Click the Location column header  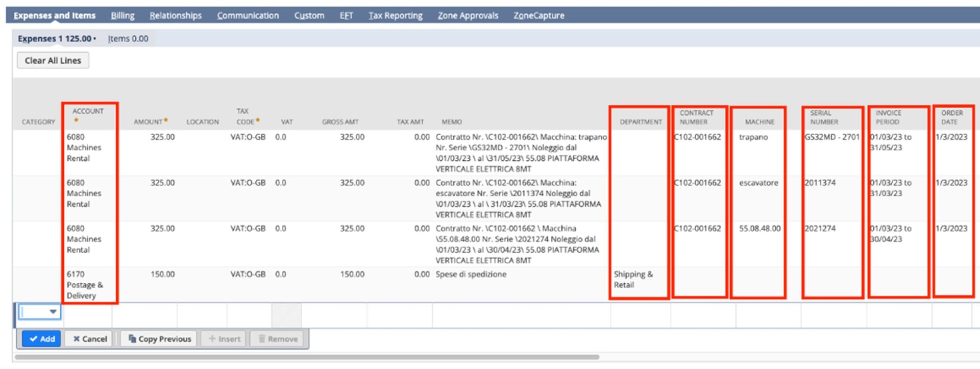click(x=203, y=122)
